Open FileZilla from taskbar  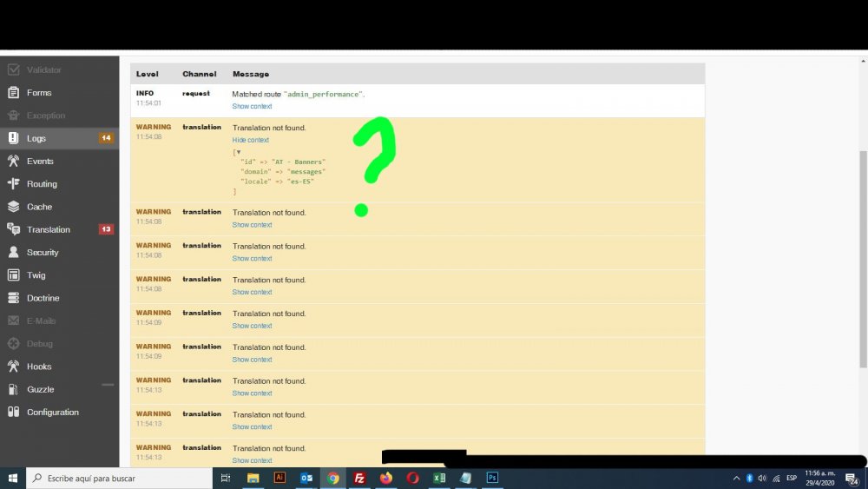click(x=359, y=478)
